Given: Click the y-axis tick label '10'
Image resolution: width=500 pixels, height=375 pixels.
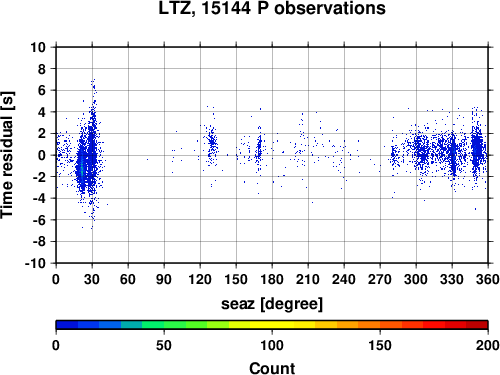Looking at the screenshot, I should point(38,47).
